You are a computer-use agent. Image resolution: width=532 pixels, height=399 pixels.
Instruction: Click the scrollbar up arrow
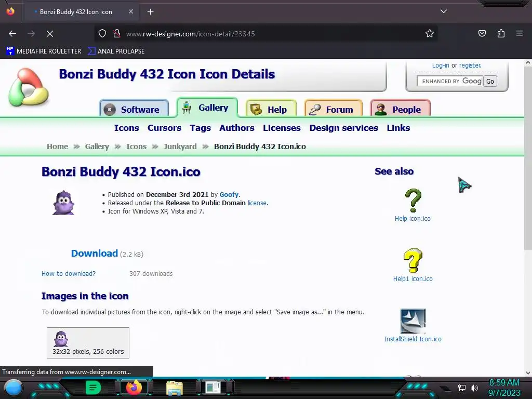point(528,62)
